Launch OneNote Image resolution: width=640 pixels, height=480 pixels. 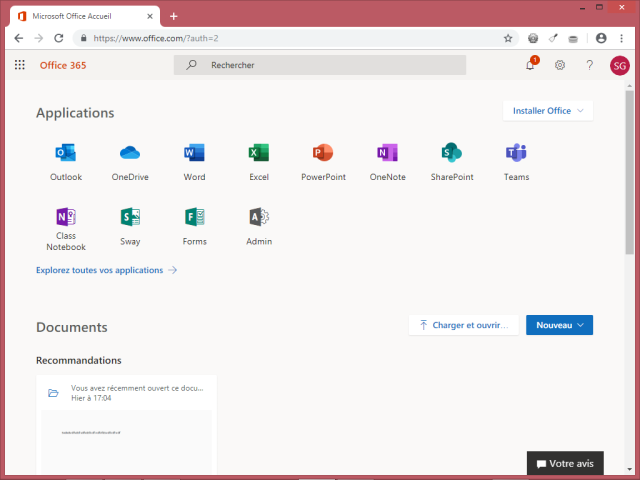click(x=387, y=153)
